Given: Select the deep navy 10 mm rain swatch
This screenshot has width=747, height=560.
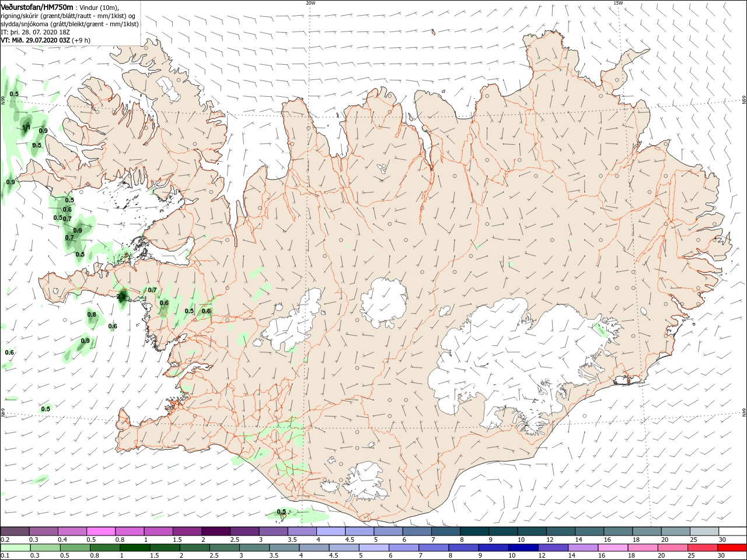Looking at the screenshot, I should [522, 548].
